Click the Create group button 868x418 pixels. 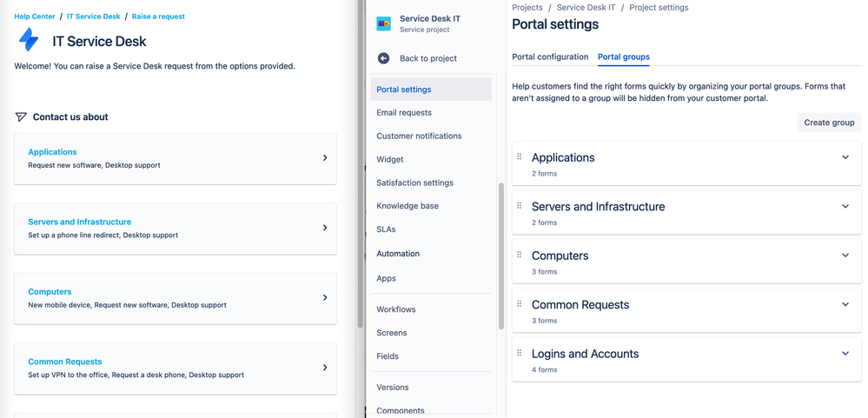[829, 123]
